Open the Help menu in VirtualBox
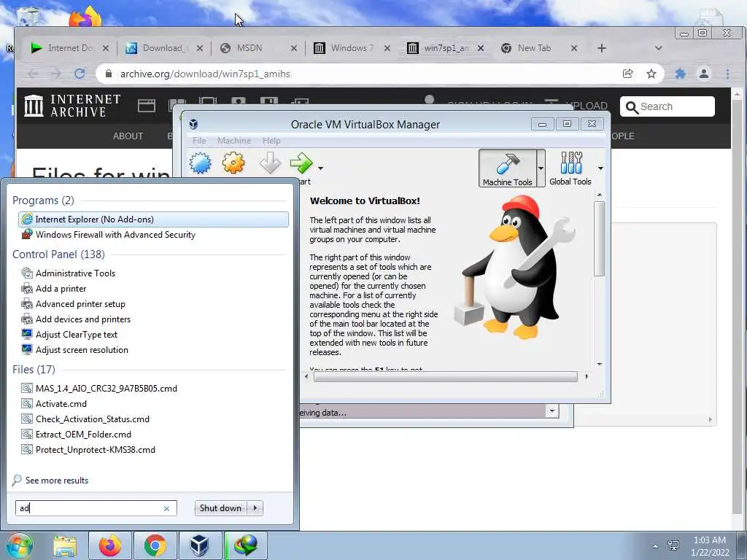Viewport: 747px width, 560px height. click(x=271, y=141)
